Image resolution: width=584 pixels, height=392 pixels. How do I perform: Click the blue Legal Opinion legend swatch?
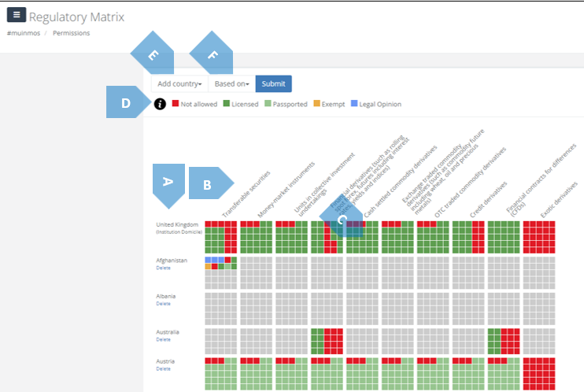click(x=353, y=104)
